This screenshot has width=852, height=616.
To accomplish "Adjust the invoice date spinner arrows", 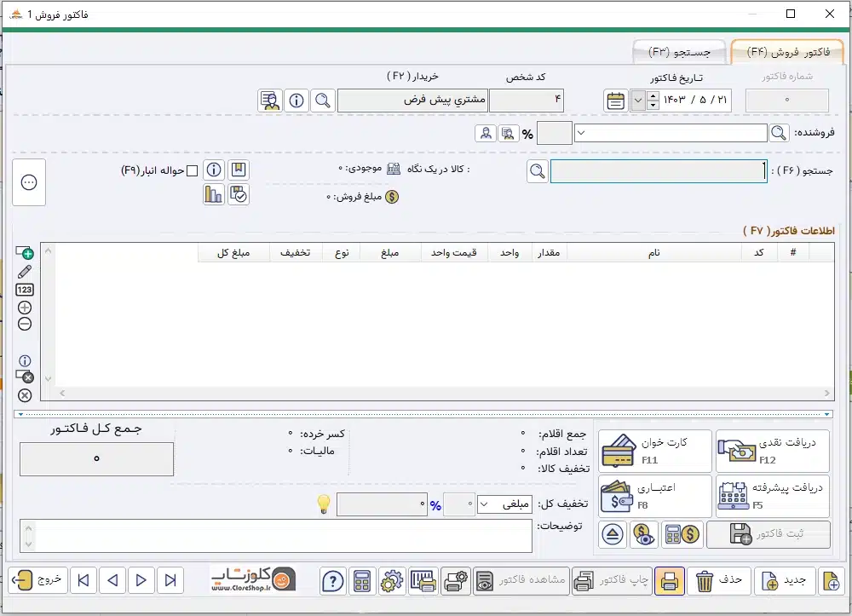I will [653, 101].
